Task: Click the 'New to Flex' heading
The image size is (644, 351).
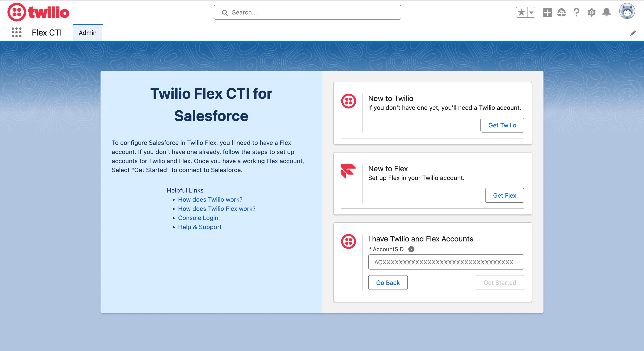Action: [x=388, y=168]
